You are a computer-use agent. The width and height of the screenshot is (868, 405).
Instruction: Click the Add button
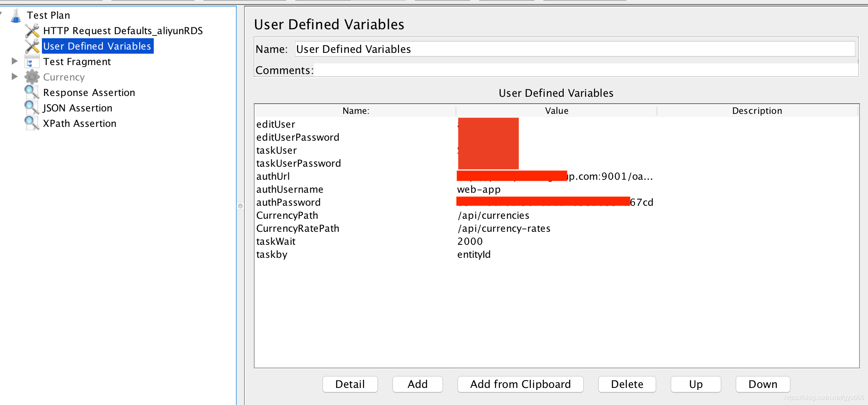(418, 384)
